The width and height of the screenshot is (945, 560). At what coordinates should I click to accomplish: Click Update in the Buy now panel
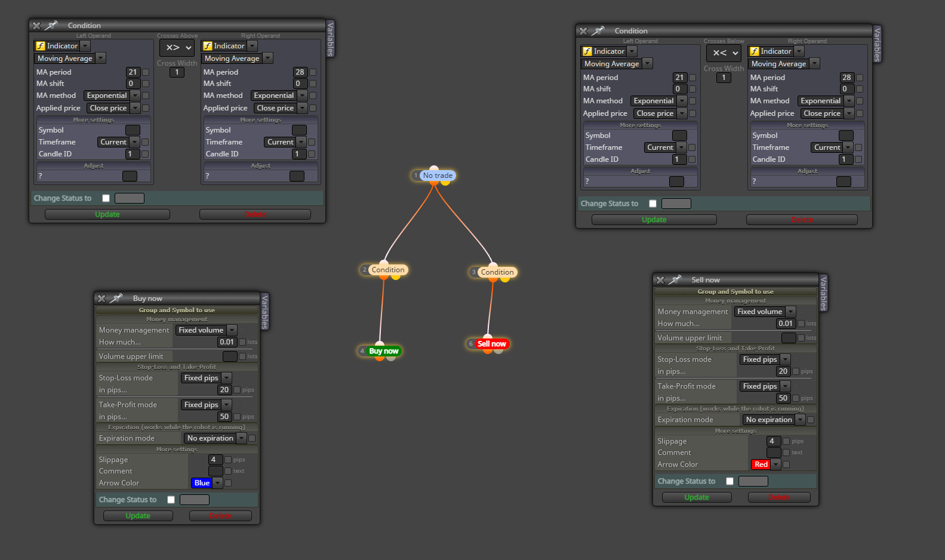coord(138,516)
